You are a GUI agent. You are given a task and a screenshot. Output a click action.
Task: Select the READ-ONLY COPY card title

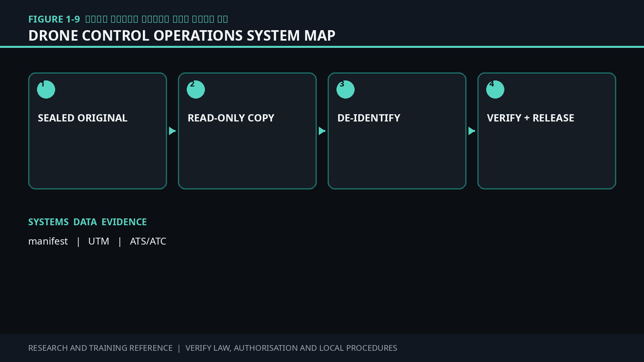231,118
